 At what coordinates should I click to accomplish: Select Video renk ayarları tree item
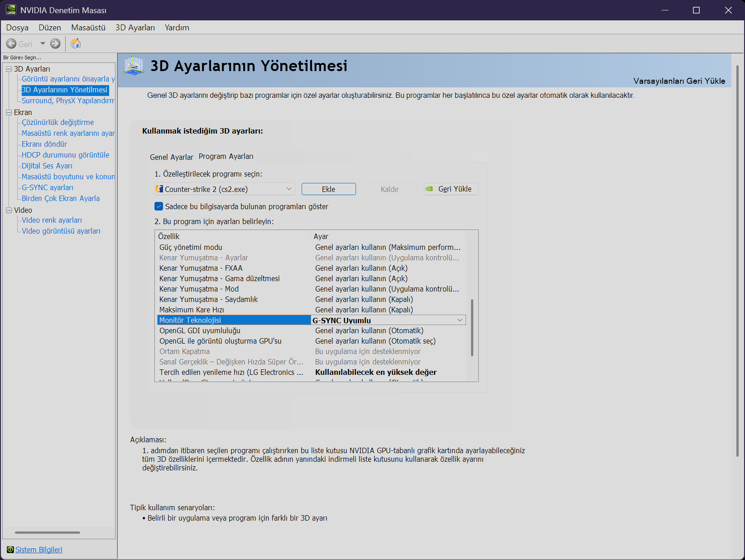52,220
